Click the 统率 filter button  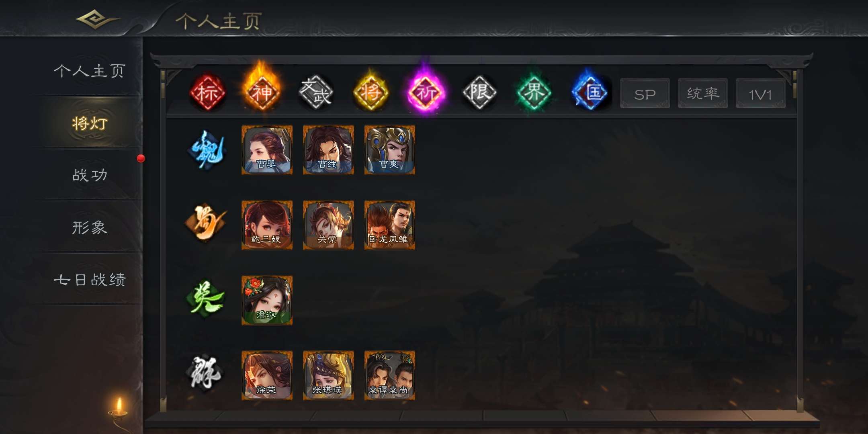click(703, 94)
